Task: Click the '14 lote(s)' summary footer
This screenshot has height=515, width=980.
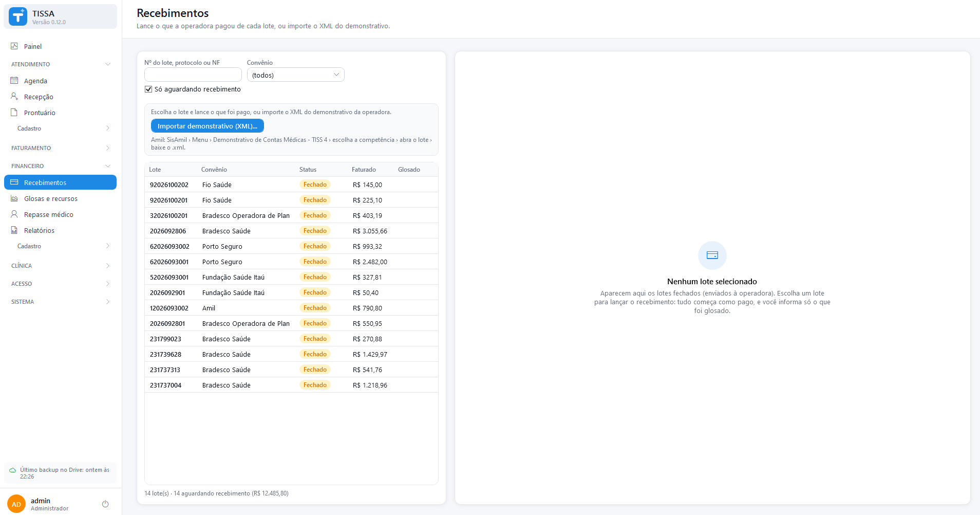Action: 216,493
